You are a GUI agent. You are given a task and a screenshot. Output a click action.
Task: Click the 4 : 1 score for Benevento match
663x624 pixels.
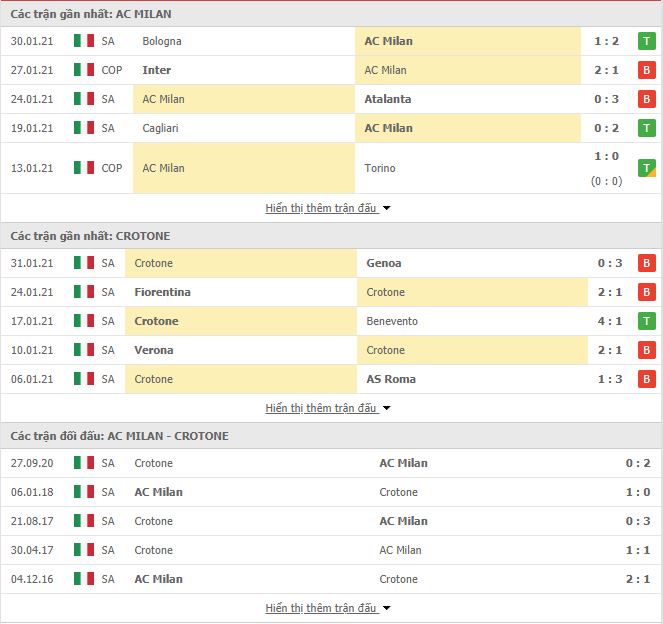610,321
